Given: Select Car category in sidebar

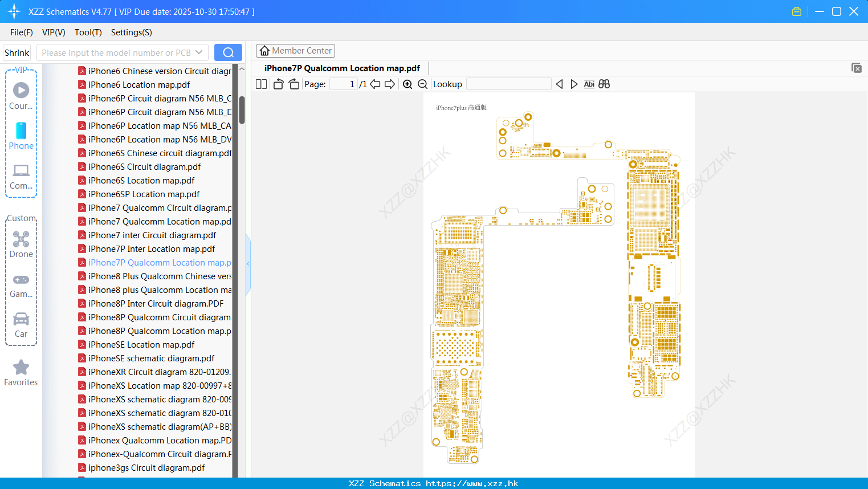Looking at the screenshot, I should [x=21, y=325].
